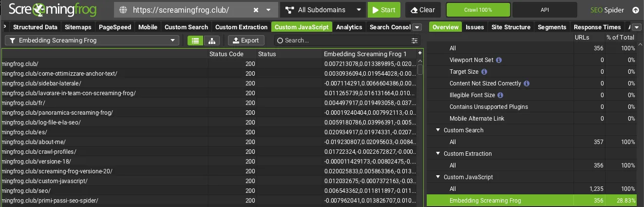Select the crawl-profiles URL row

click(209, 151)
